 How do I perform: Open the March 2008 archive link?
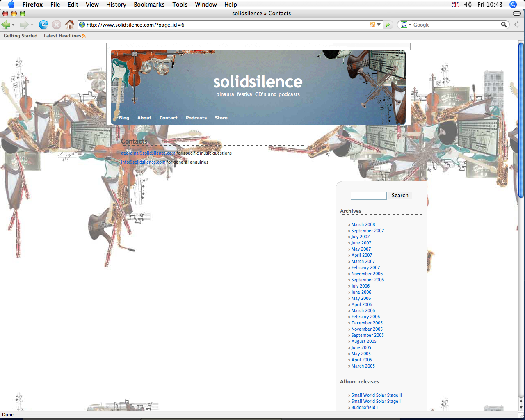coord(363,224)
